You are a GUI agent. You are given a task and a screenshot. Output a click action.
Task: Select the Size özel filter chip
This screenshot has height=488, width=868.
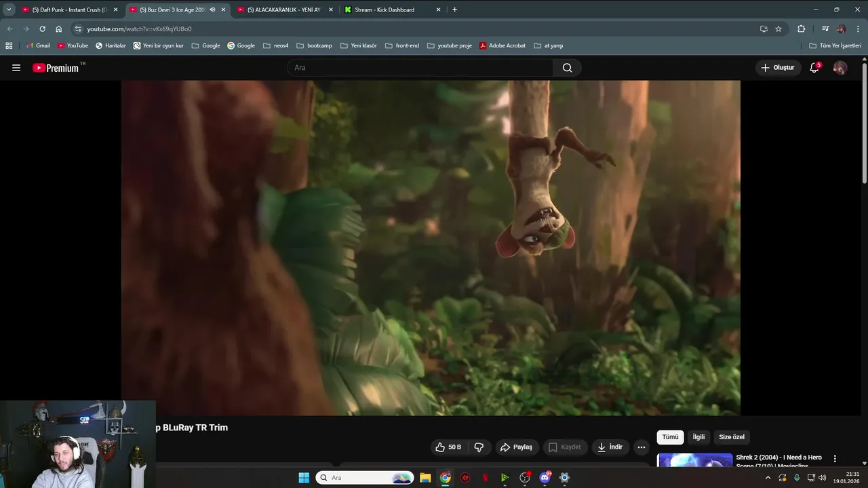click(732, 437)
